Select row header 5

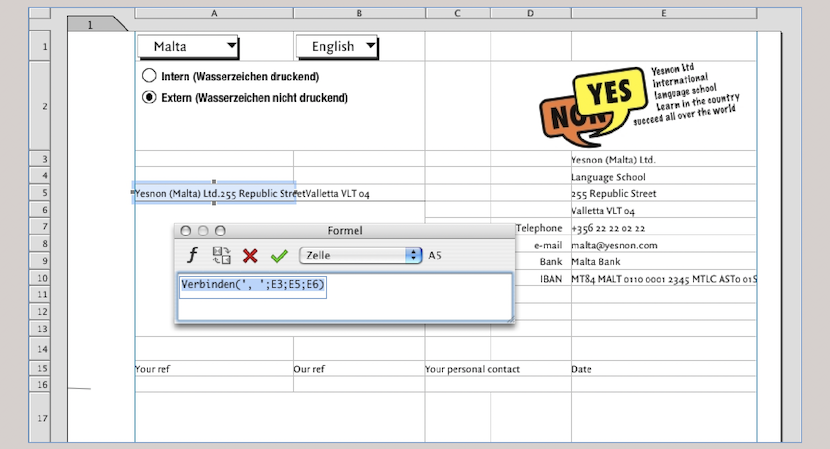coord(42,193)
